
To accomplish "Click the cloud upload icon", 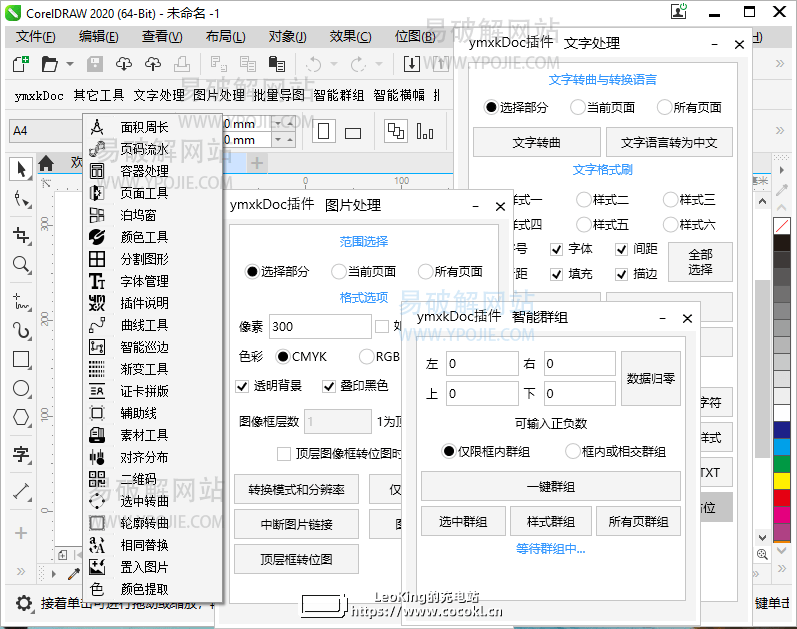I will pyautogui.click(x=153, y=64).
